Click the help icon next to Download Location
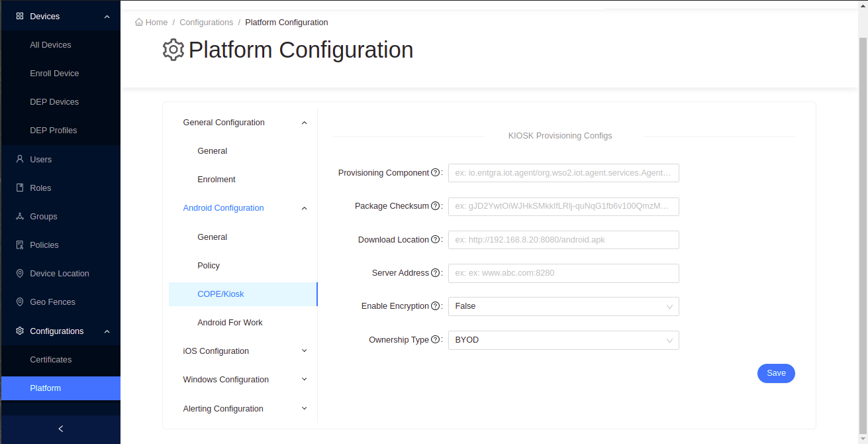 [436, 240]
